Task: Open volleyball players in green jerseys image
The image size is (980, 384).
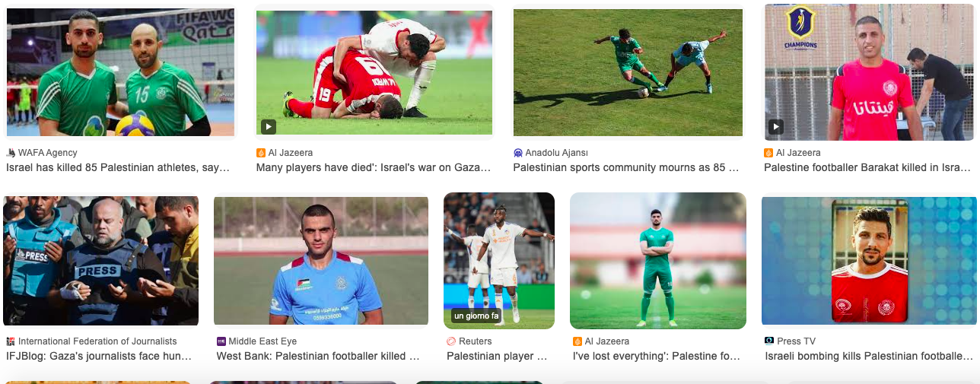Action: tap(120, 72)
